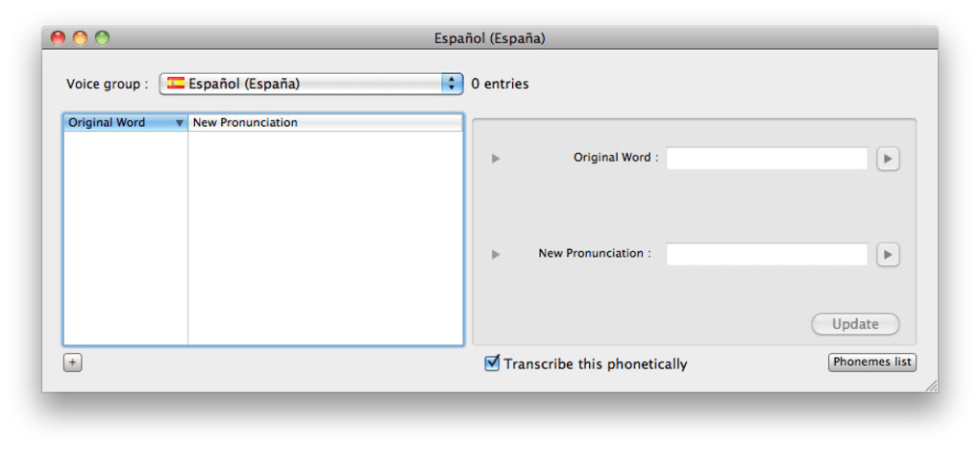
Task: Zoom the window with green button
Action: tap(102, 38)
